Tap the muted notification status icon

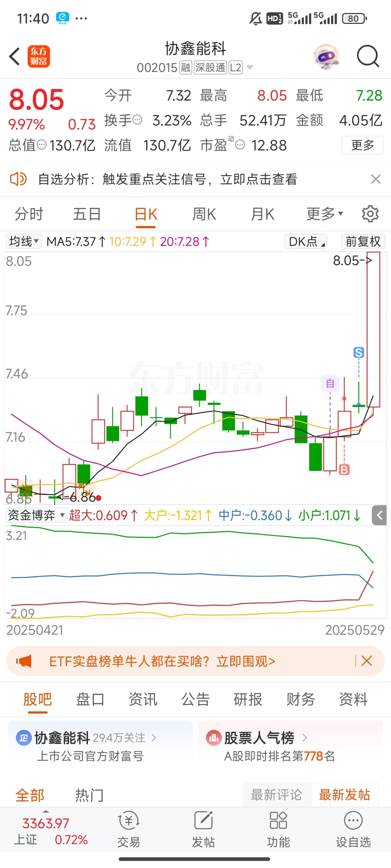coord(256,18)
